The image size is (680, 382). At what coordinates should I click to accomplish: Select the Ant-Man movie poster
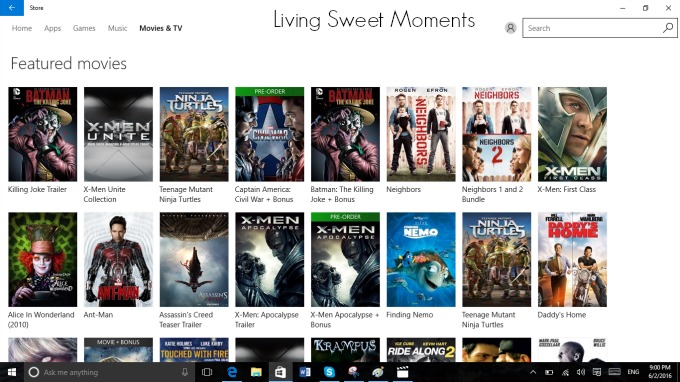[x=118, y=259]
